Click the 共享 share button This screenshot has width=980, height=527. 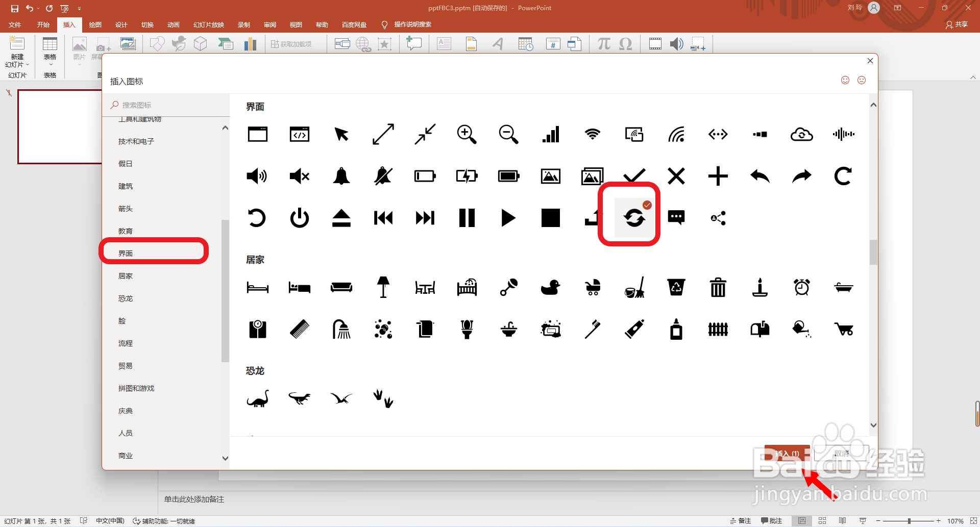[x=957, y=24]
